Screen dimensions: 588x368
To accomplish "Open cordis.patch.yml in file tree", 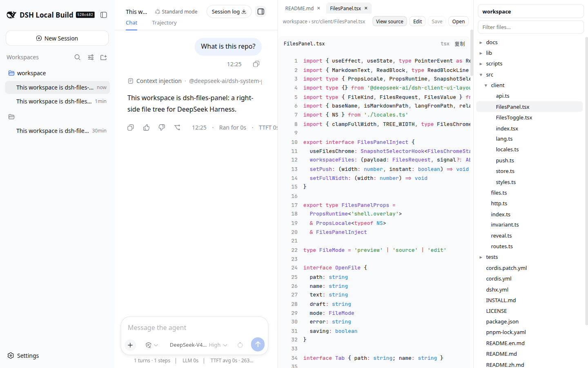I will (x=529, y=268).
